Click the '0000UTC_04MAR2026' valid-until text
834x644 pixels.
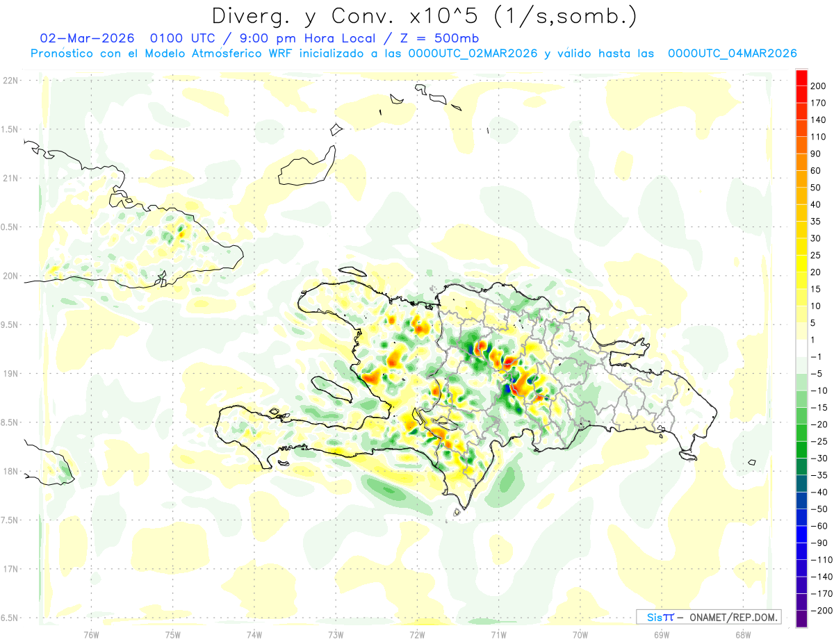click(x=732, y=53)
